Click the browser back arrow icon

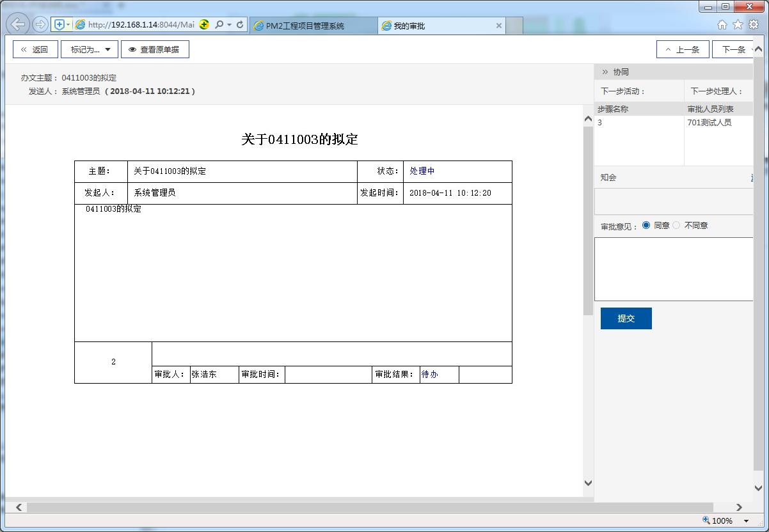[18, 25]
